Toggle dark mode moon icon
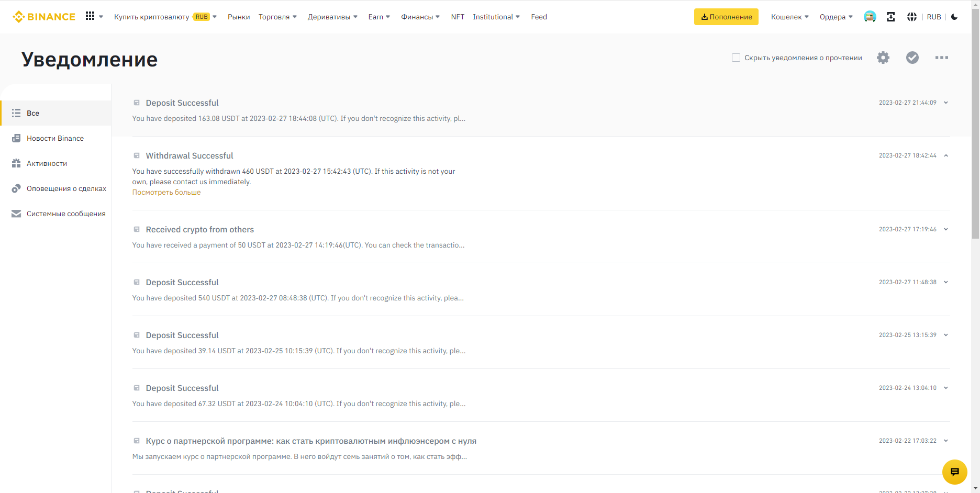980x493 pixels. (x=954, y=17)
